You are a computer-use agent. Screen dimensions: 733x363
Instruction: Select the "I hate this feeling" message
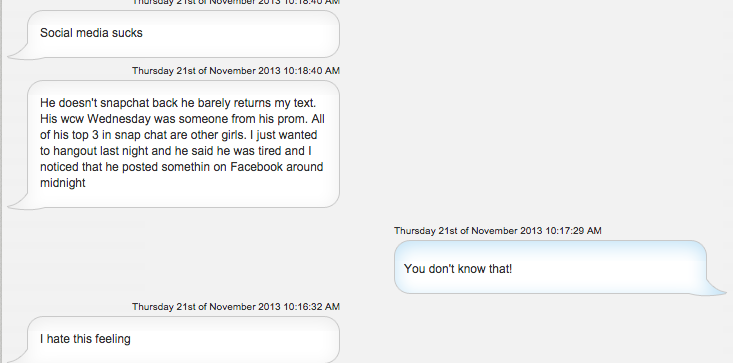click(183, 340)
